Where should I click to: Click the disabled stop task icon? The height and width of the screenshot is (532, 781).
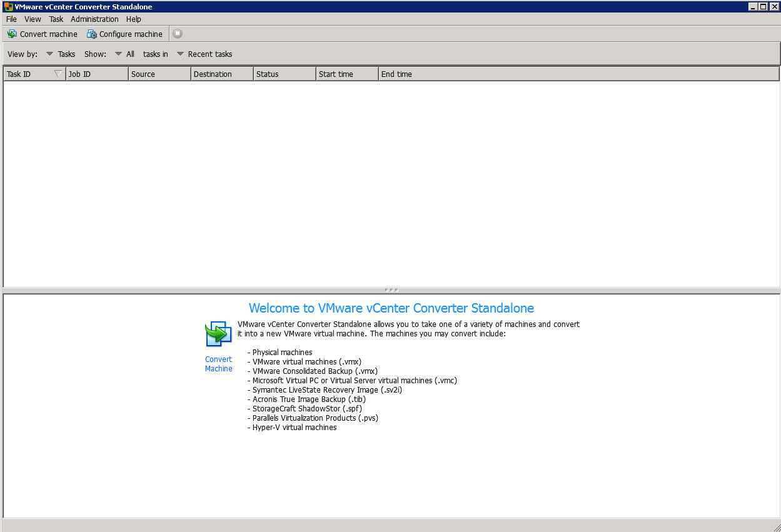[x=178, y=34]
